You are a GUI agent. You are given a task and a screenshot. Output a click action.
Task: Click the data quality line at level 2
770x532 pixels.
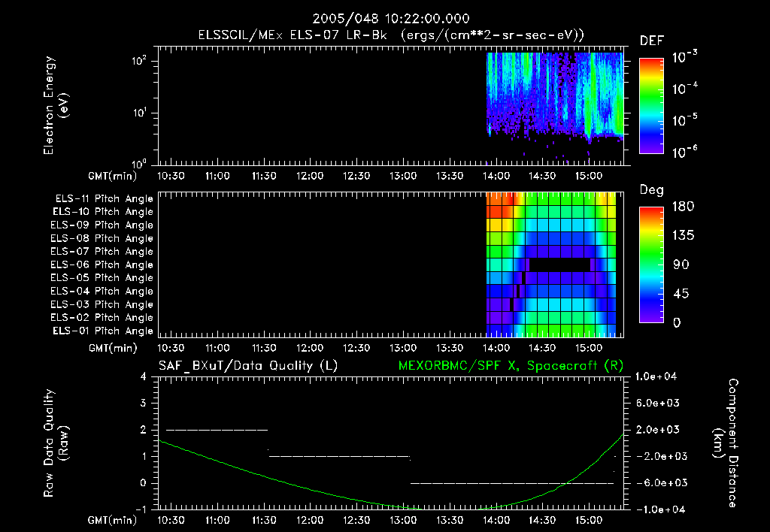coord(217,430)
